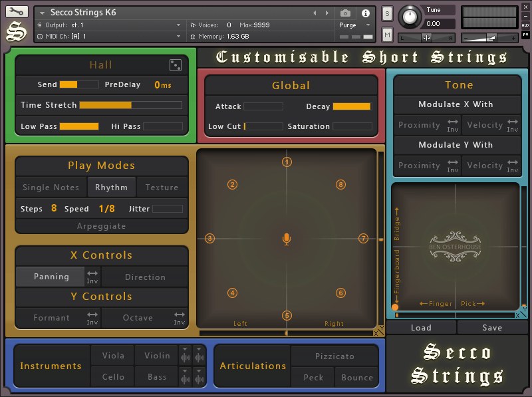Select the Texture play mode tab
Viewport: 532px width, 397px height.
pyautogui.click(x=162, y=188)
